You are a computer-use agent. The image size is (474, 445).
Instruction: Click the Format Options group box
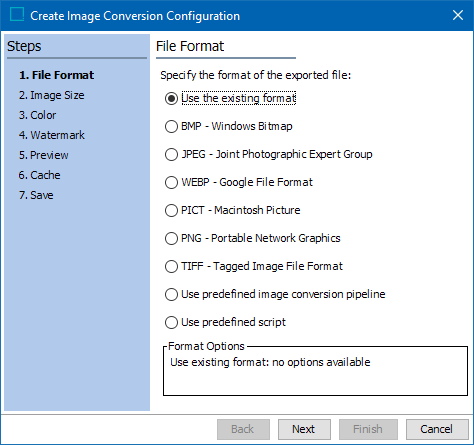pyautogui.click(x=315, y=369)
